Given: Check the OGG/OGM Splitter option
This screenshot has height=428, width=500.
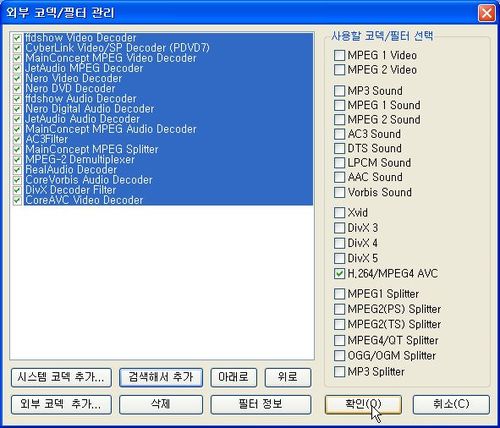Looking at the screenshot, I should [x=339, y=355].
